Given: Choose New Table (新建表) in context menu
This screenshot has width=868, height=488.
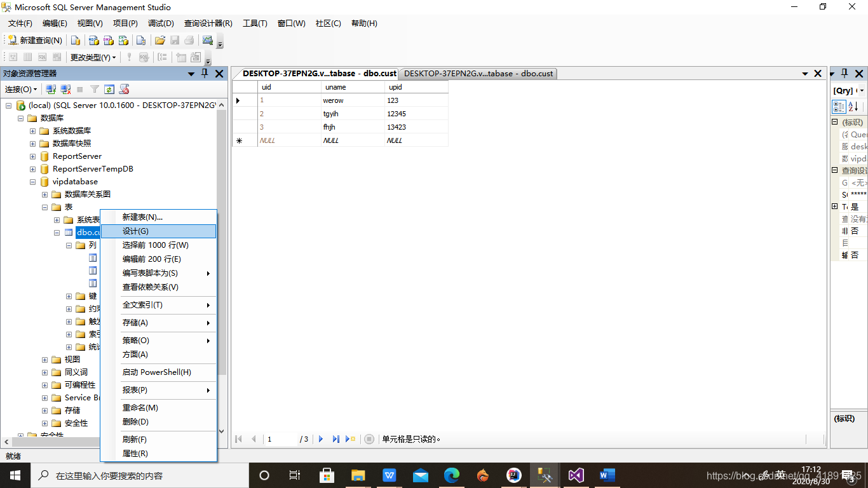Looking at the screenshot, I should [x=158, y=217].
